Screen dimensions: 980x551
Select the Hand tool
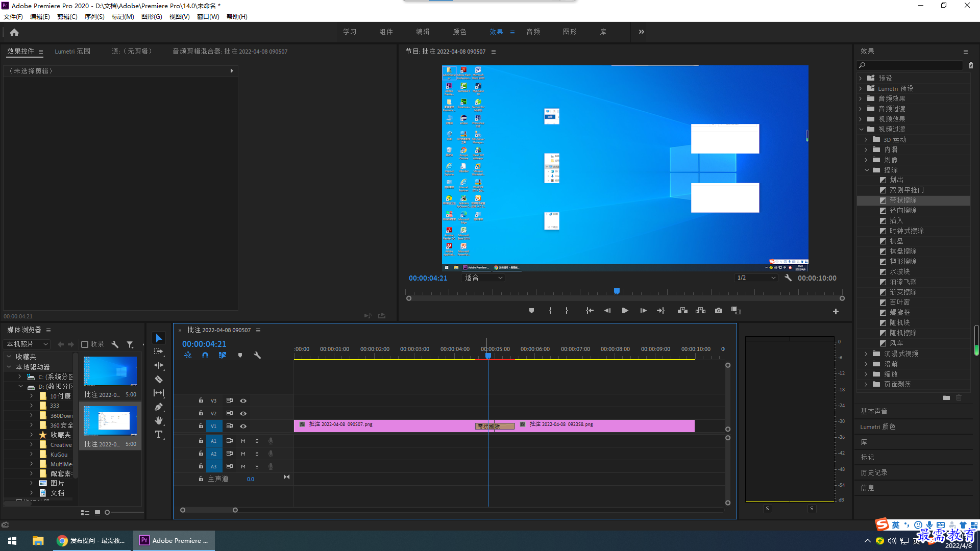pyautogui.click(x=159, y=420)
